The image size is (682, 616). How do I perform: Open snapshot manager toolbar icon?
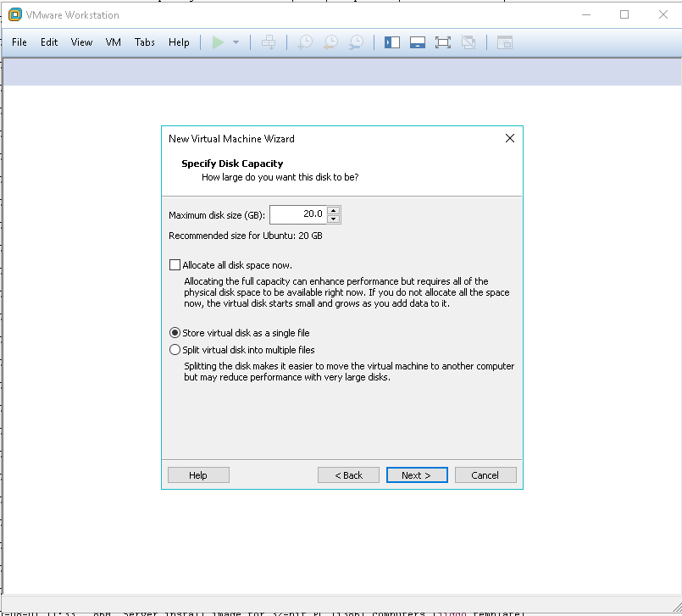point(356,42)
